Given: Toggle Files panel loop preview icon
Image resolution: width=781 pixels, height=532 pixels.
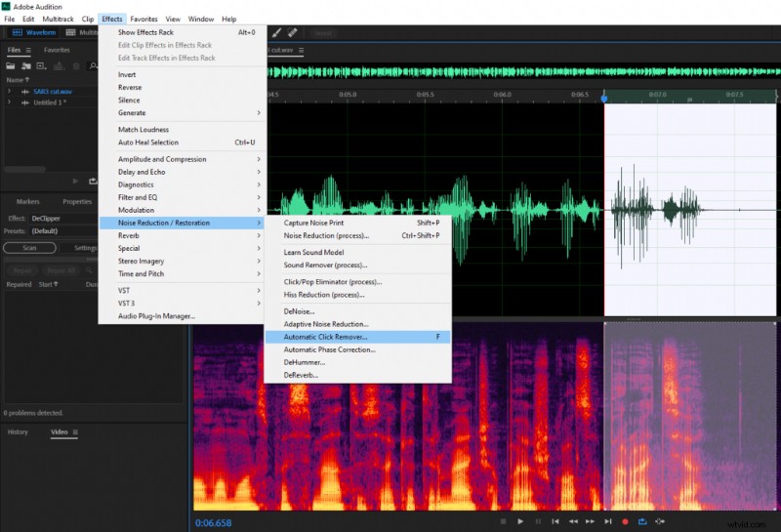Looking at the screenshot, I should [x=93, y=181].
